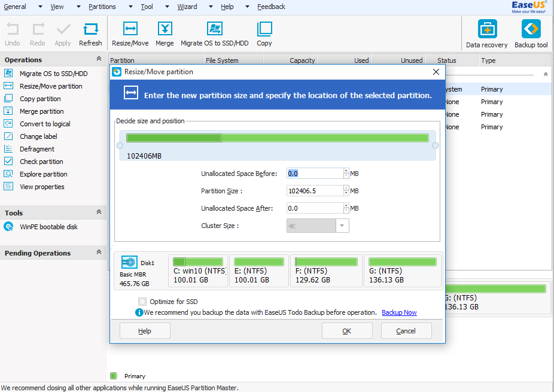Follow the Backup Now link
Image resolution: width=554 pixels, height=392 pixels.
point(399,312)
